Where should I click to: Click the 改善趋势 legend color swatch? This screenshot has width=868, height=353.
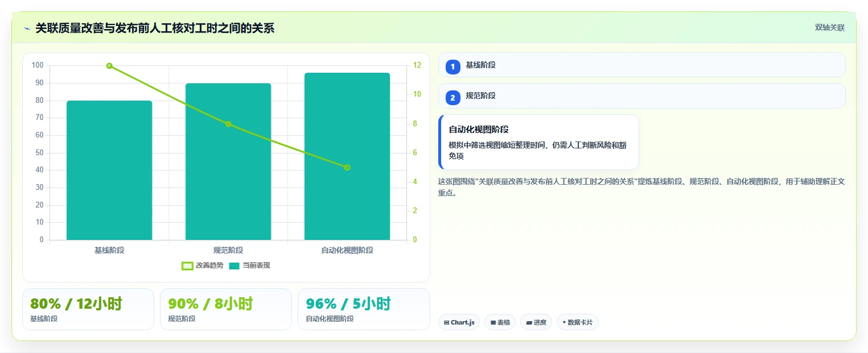(x=187, y=265)
